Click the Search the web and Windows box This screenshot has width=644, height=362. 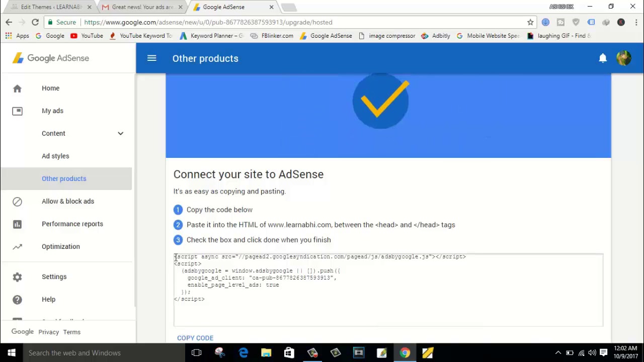point(103,353)
